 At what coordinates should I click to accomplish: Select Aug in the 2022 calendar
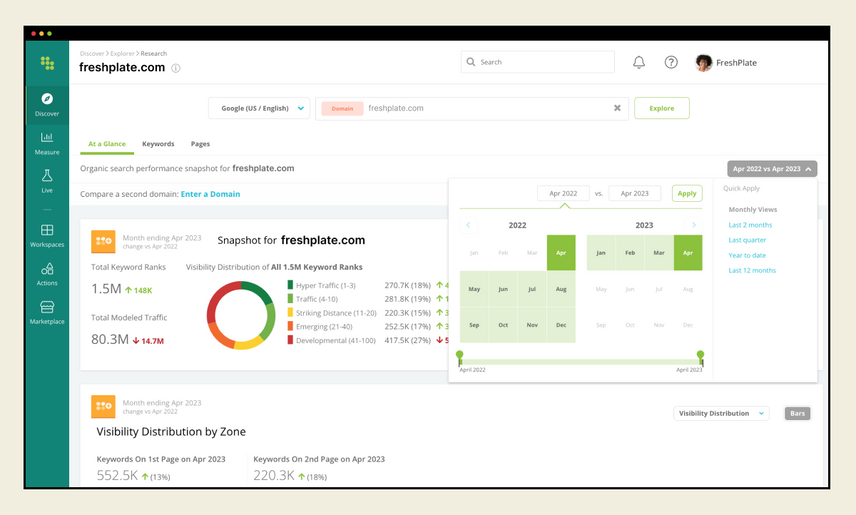[x=561, y=289]
